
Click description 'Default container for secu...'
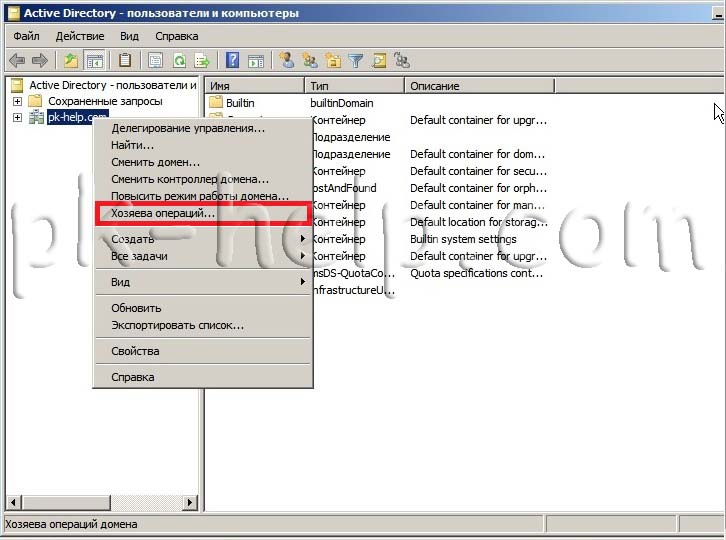pyautogui.click(x=478, y=171)
